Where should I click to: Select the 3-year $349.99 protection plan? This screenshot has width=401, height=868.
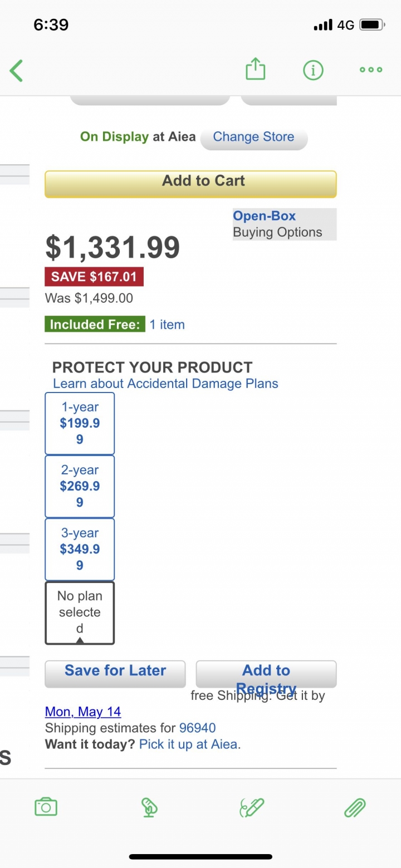[80, 549]
